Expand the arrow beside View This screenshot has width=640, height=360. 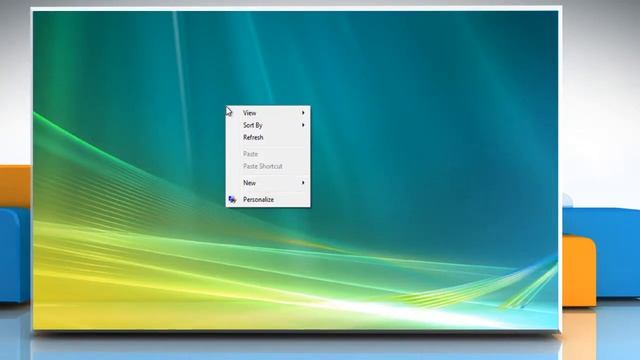[x=303, y=113]
